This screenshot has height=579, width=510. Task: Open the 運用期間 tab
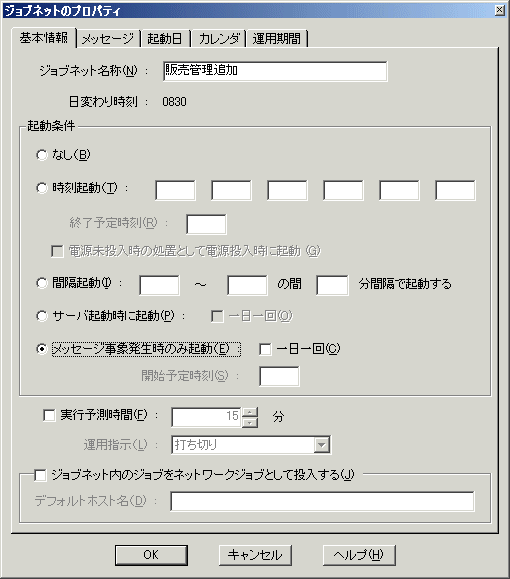click(277, 38)
